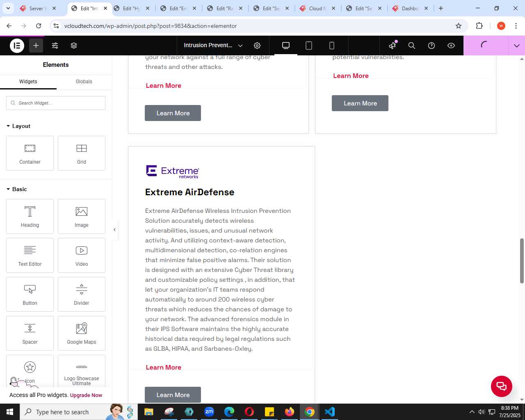
Task: Switch to the Globals tab
Action: (x=84, y=82)
